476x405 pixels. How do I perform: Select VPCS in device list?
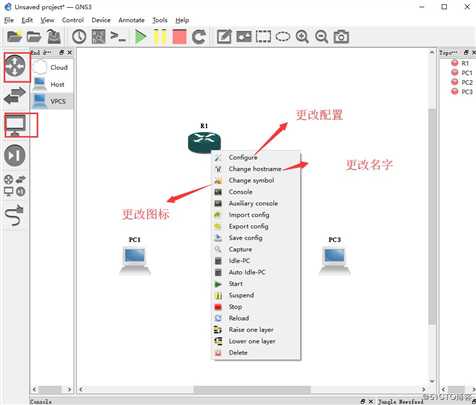click(x=52, y=101)
